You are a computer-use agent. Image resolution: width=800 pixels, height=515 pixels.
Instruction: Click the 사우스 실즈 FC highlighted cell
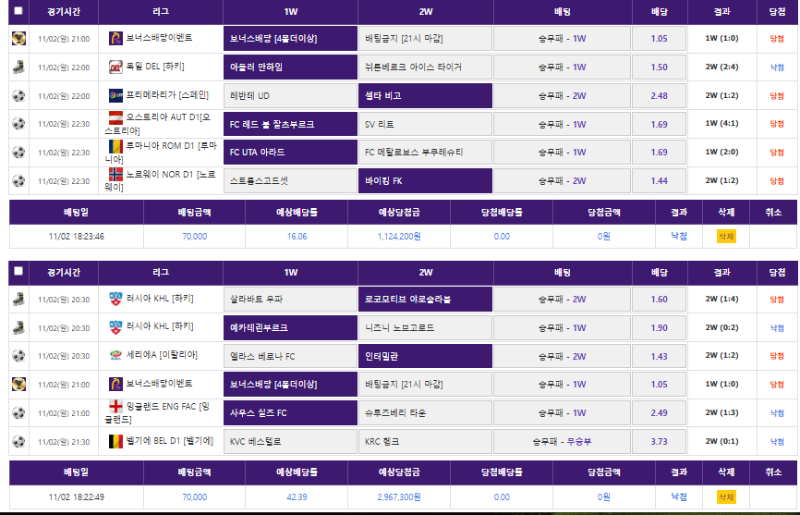[289, 412]
